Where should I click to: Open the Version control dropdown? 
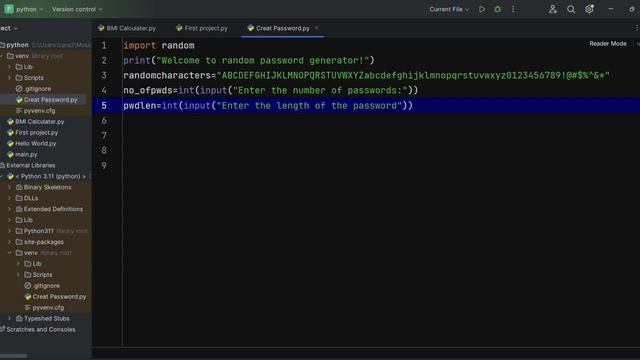pyautogui.click(x=77, y=9)
